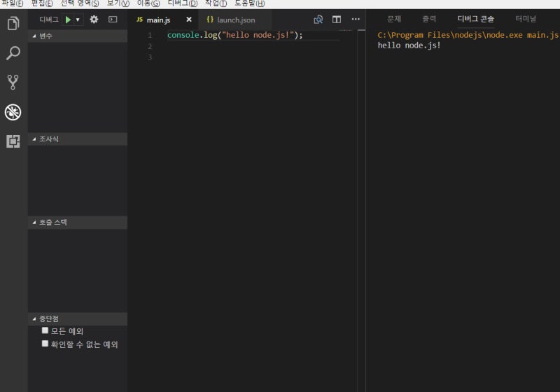Close the main.js editor tab
This screenshot has width=560, height=392.
[188, 20]
